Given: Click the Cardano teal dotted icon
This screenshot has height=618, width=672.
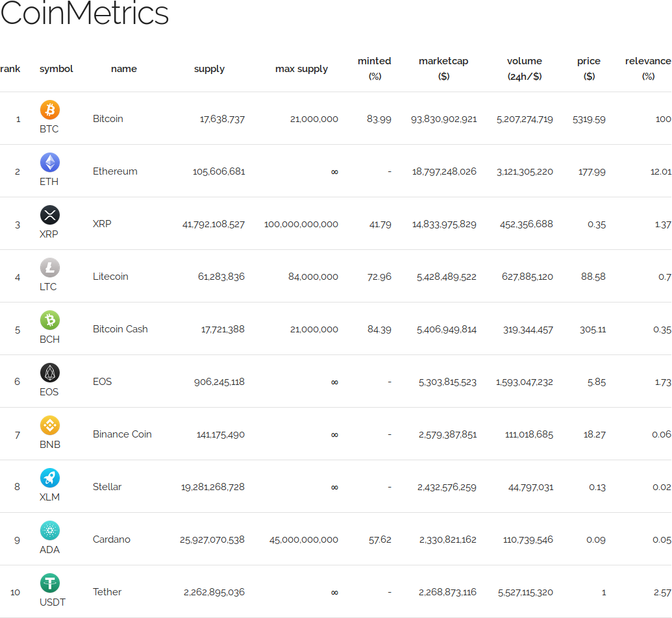Looking at the screenshot, I should pyautogui.click(x=50, y=530).
